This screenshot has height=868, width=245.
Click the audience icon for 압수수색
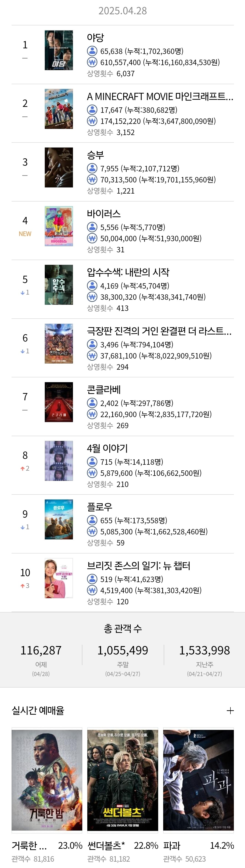[x=92, y=286]
